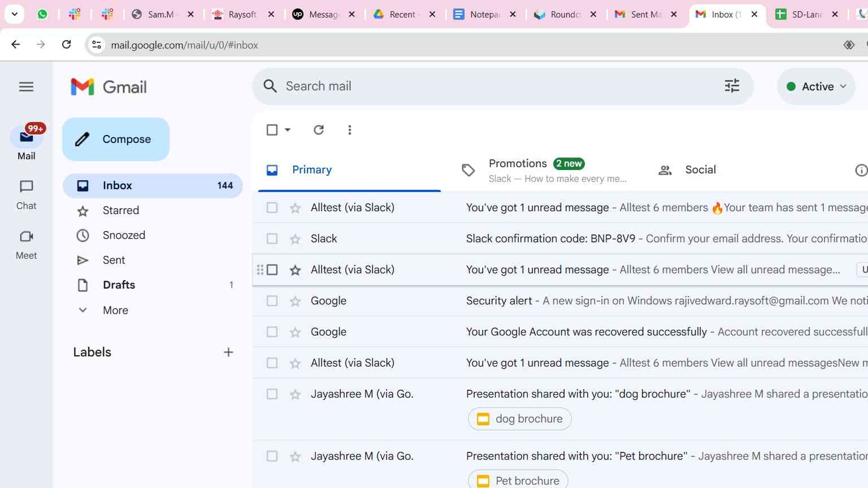The width and height of the screenshot is (868, 488).
Task: Open Chat in the left rail
Action: 27,195
